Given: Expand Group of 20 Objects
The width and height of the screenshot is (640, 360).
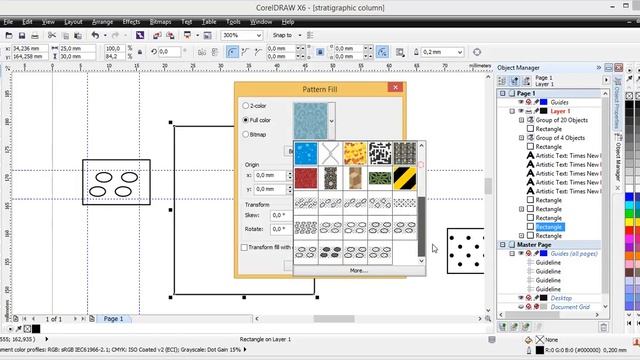Looking at the screenshot, I should pos(521,120).
